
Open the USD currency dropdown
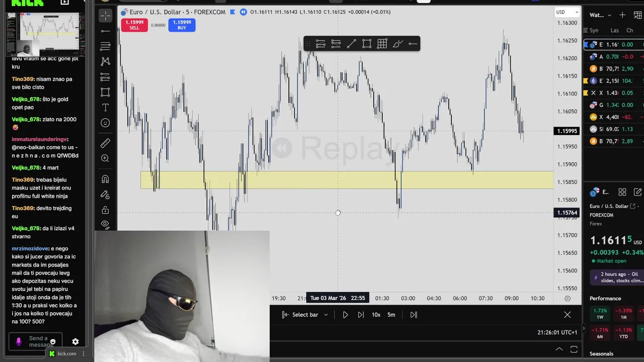coord(568,12)
